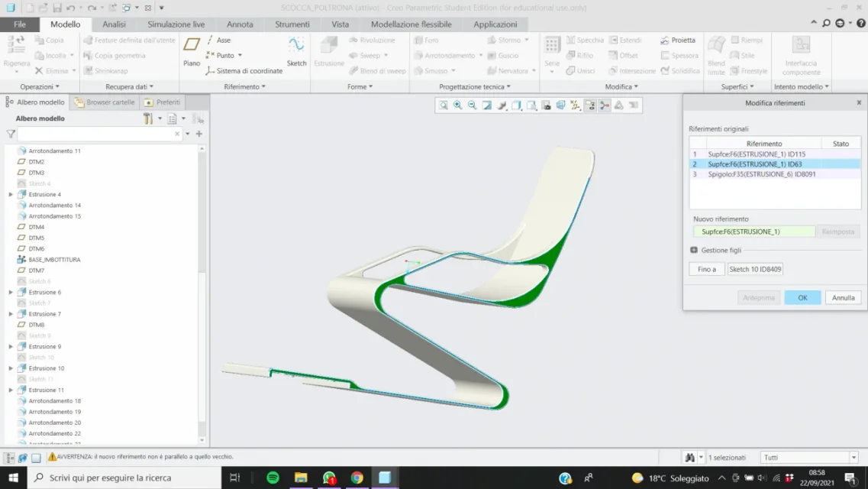Open the Operazioni group dropdown

point(40,86)
